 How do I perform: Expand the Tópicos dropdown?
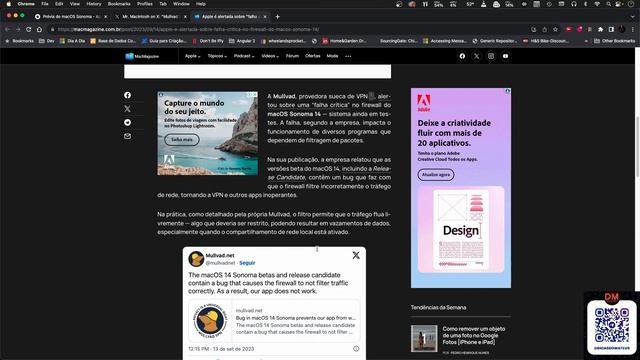[217, 56]
